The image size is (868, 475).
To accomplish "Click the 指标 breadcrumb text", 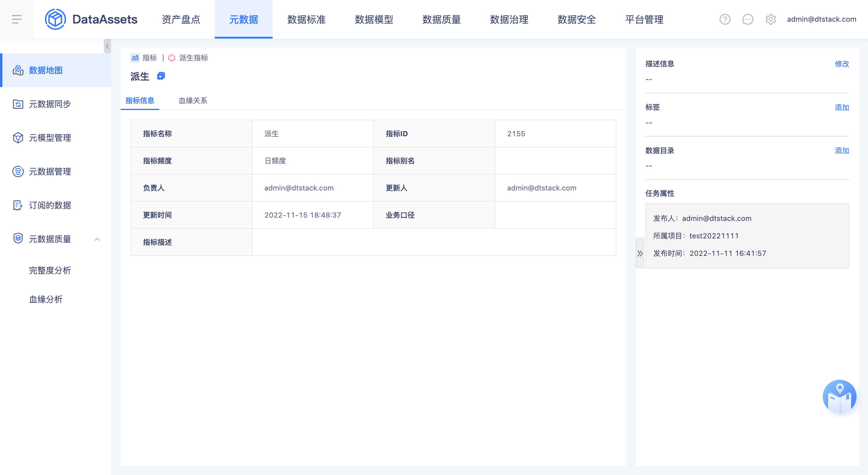I will click(150, 58).
